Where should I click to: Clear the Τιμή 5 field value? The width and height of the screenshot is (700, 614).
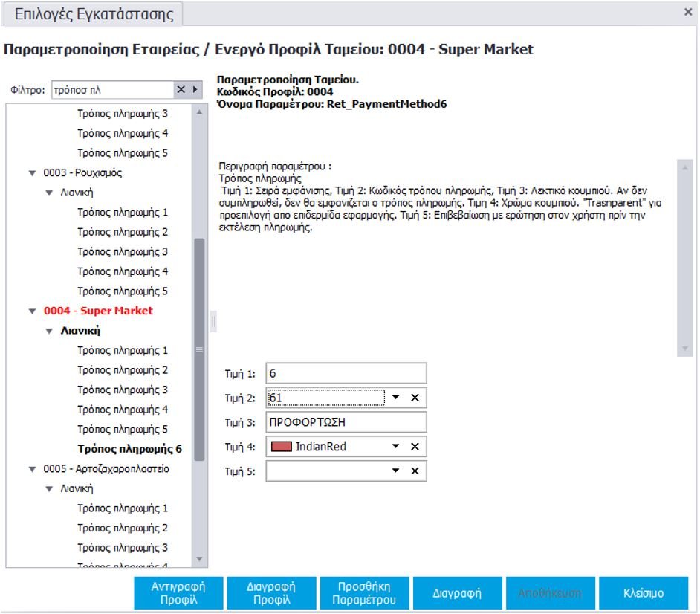coord(415,471)
